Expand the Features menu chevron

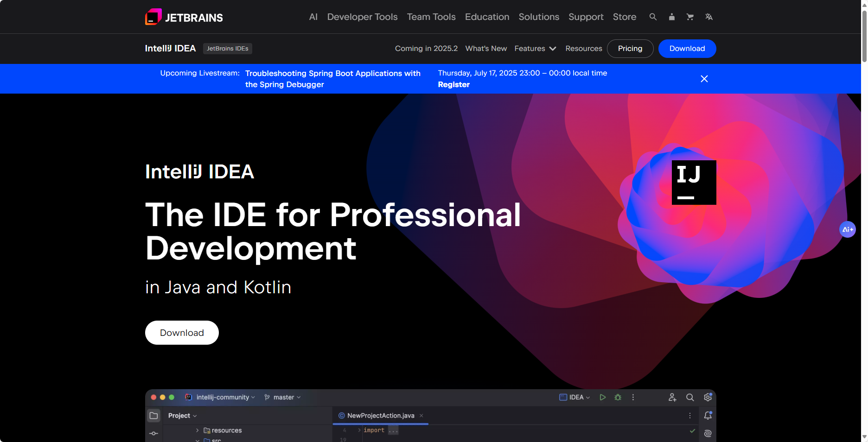click(x=553, y=49)
